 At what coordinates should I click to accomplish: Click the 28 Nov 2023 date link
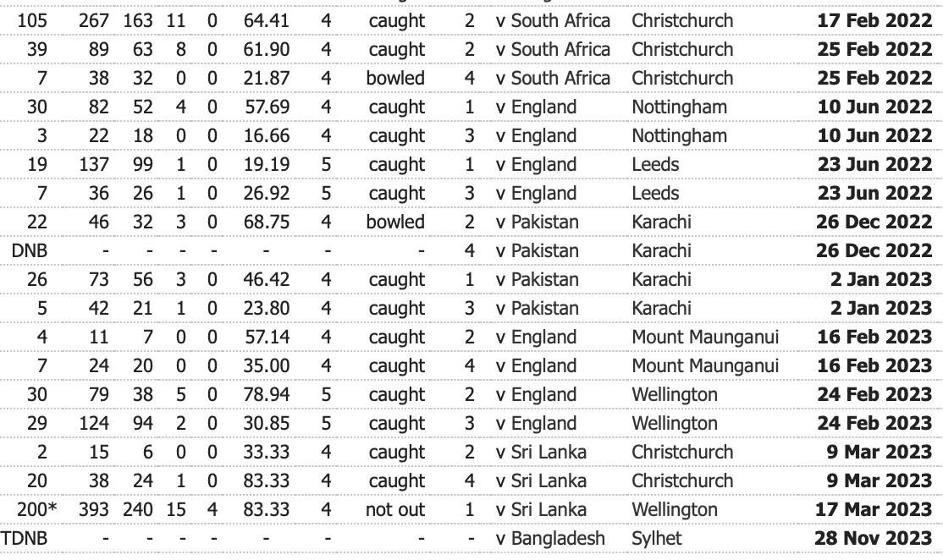point(873,539)
